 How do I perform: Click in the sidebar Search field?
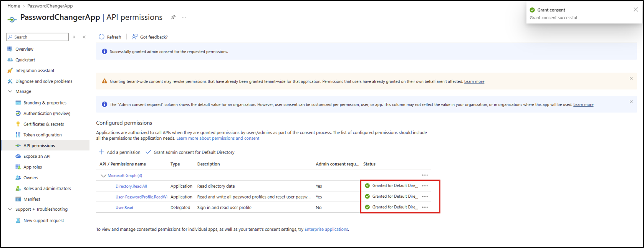tap(38, 37)
